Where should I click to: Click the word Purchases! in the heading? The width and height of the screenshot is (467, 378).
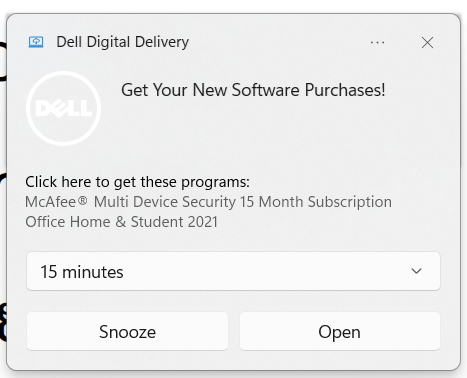(x=345, y=90)
